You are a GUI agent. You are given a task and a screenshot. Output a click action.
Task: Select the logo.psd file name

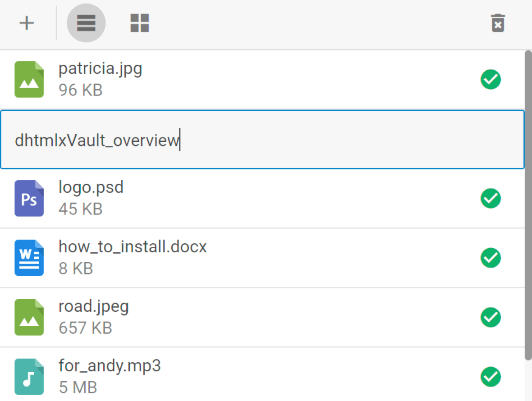tap(91, 187)
